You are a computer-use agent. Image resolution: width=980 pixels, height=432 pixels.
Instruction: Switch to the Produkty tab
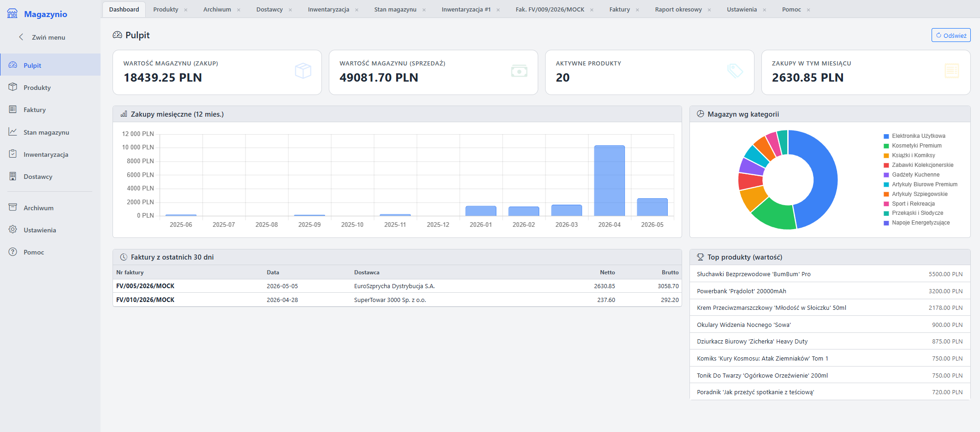click(166, 9)
